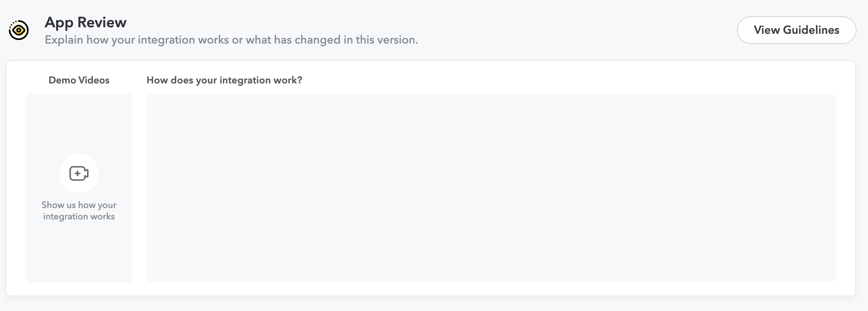Click the Demo Videos column label
This screenshot has height=311, width=868.
pyautogui.click(x=79, y=80)
